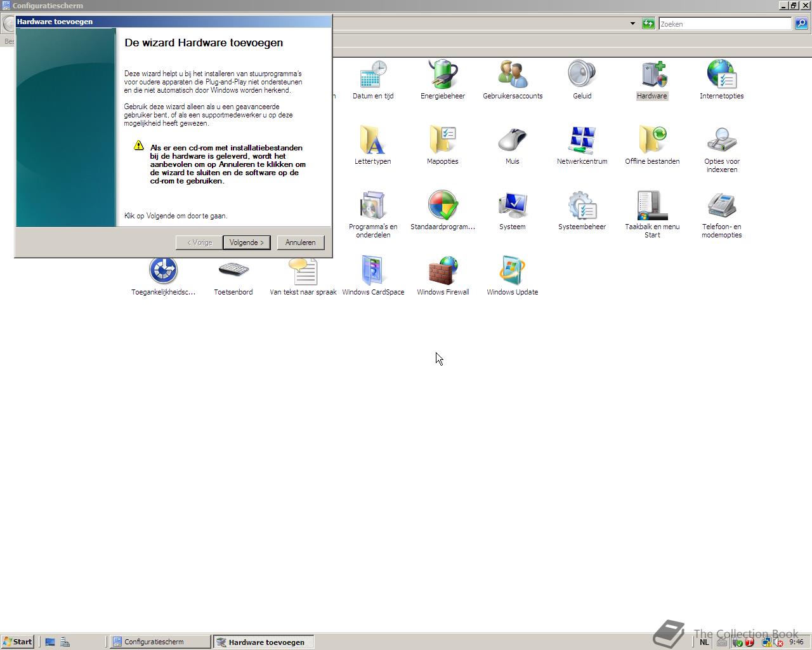Screen dimensions: 812x650
Task: Click the NL language indicator
Action: point(704,642)
